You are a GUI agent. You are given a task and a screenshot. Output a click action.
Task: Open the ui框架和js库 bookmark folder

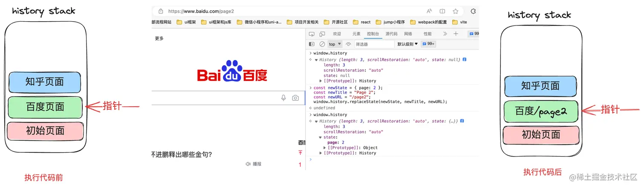click(216, 22)
